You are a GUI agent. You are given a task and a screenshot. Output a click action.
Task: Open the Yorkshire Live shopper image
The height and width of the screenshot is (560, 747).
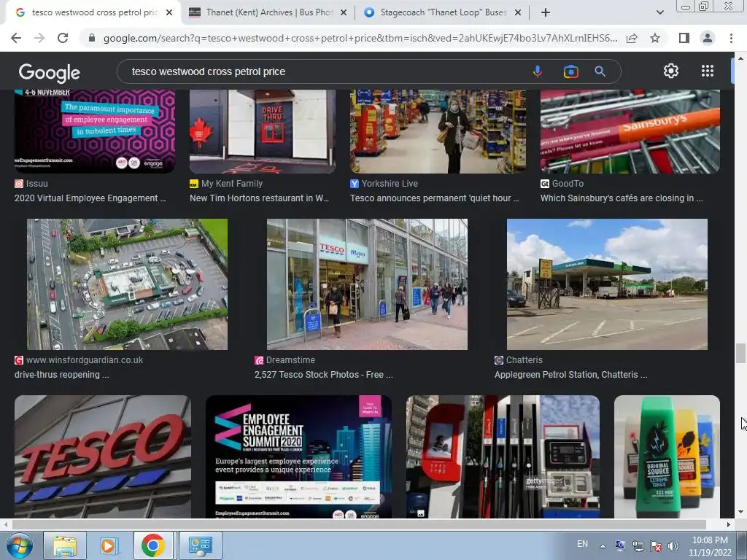coord(438,131)
